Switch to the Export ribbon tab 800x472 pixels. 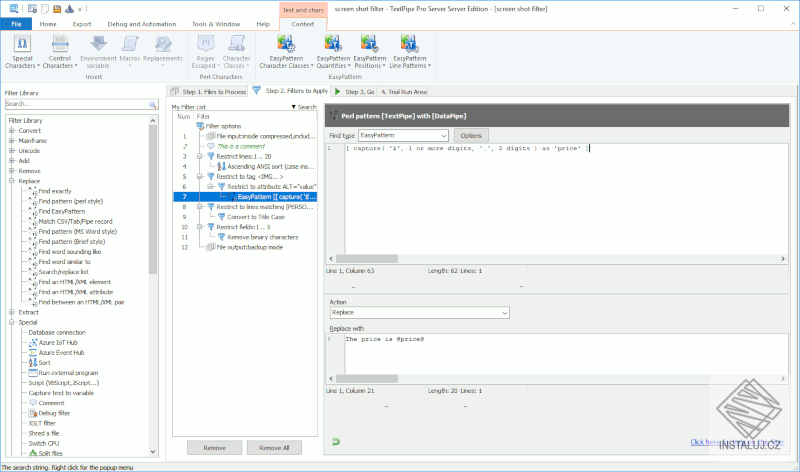[x=82, y=24]
